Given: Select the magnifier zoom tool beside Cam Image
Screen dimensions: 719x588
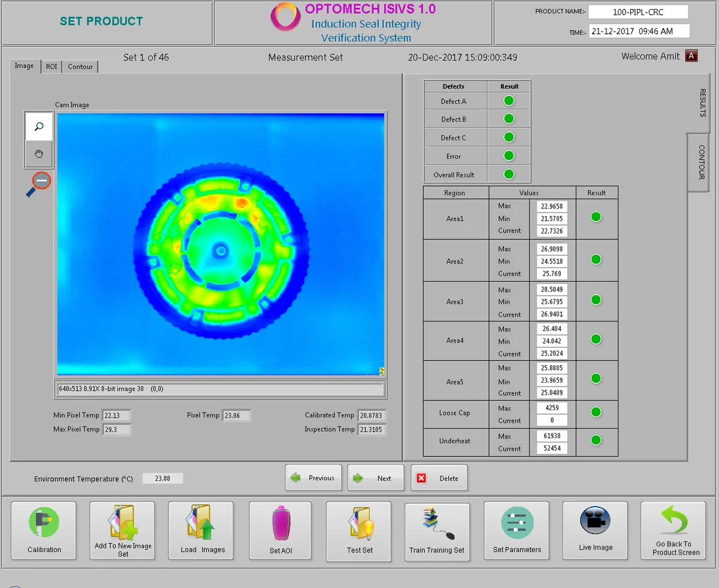Looking at the screenshot, I should coord(38,126).
